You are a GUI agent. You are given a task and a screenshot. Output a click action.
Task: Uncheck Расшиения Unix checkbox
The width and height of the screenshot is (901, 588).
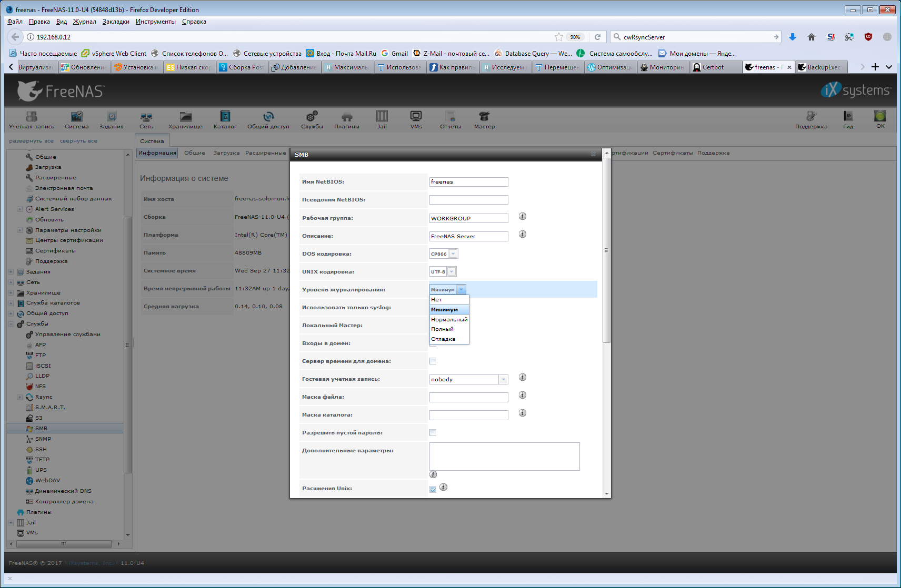(433, 489)
